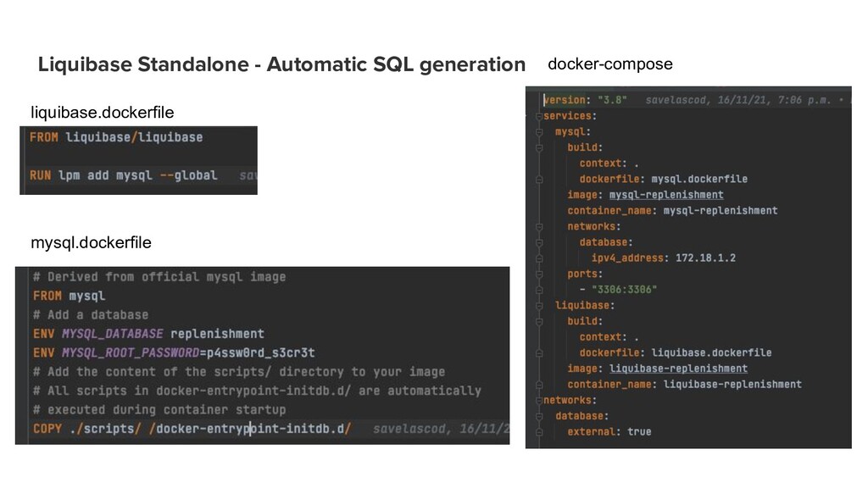This screenshot has height=488, width=868.
Task: Collapse the fold marker beside ipv4_address line
Action: (538, 258)
